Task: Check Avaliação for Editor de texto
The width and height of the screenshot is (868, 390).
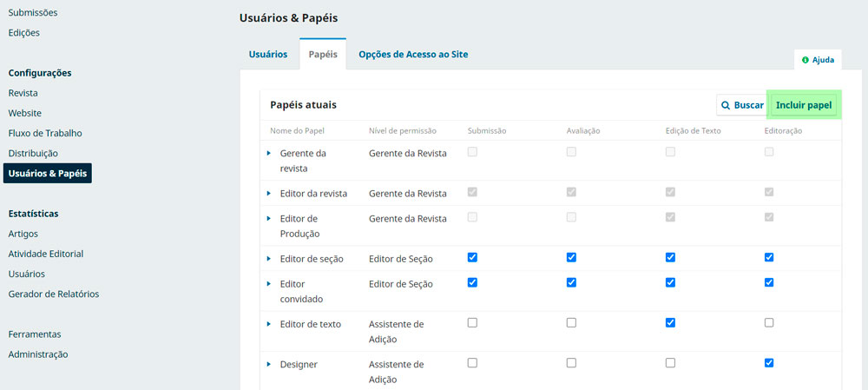Action: click(x=571, y=323)
